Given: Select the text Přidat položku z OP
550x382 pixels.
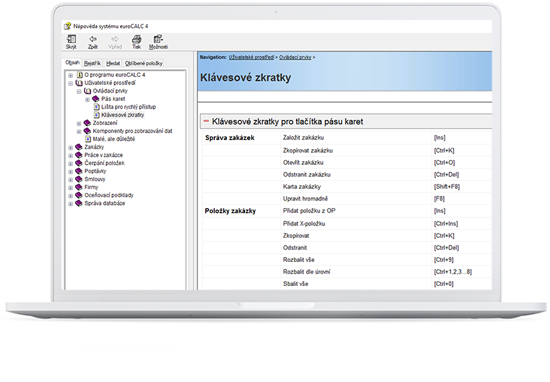Looking at the screenshot, I should click(309, 210).
